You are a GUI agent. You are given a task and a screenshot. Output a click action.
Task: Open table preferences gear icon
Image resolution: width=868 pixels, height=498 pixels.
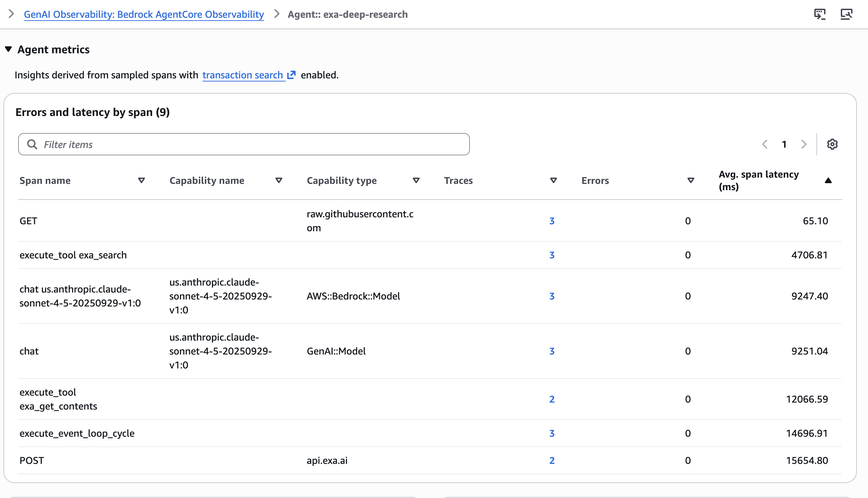point(832,144)
